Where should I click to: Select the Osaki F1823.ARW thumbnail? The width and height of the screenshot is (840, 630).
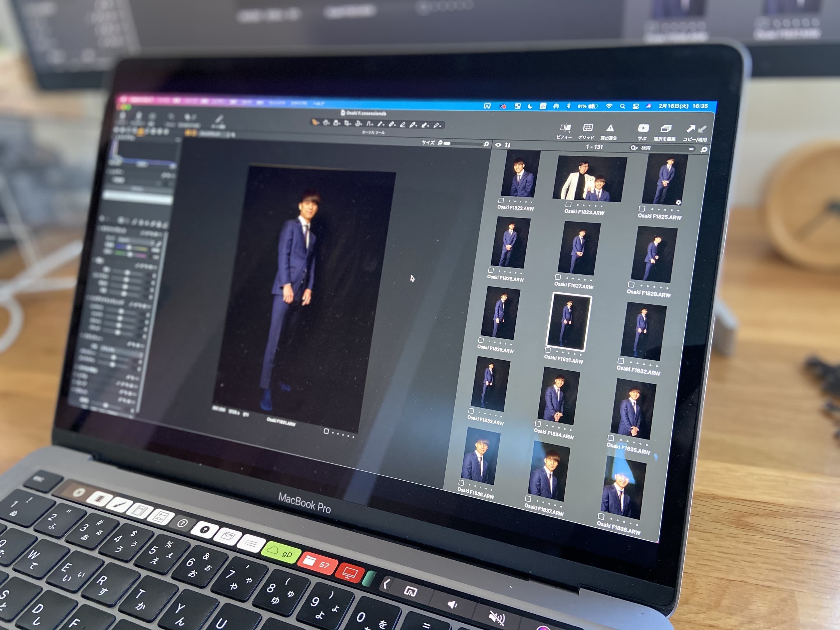tap(590, 178)
